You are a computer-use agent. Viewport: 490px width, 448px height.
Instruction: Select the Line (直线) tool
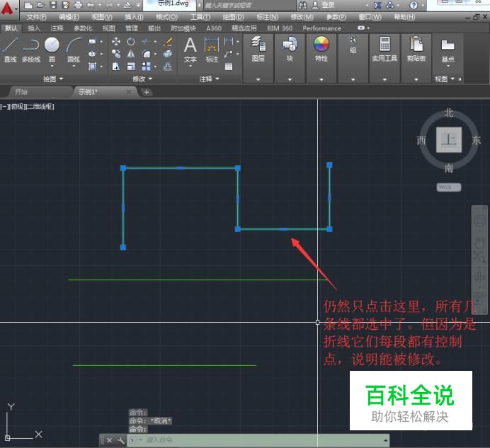click(x=11, y=49)
